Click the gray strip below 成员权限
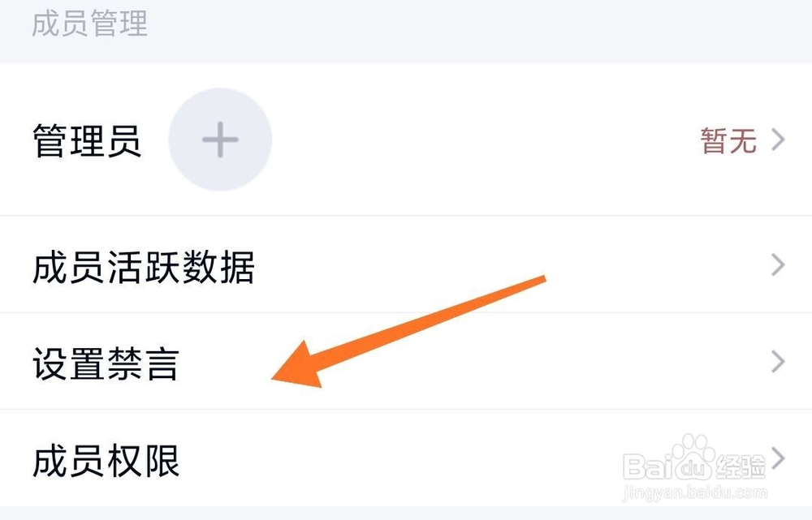 406,514
